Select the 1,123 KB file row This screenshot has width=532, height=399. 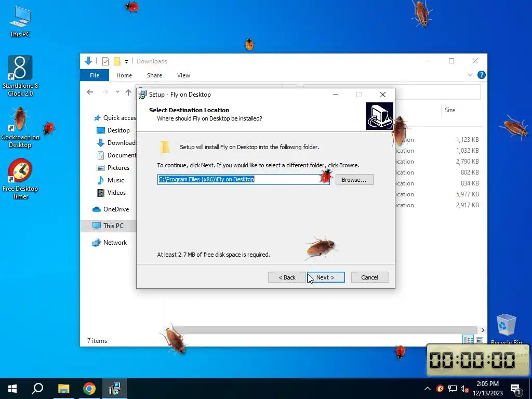pos(437,139)
